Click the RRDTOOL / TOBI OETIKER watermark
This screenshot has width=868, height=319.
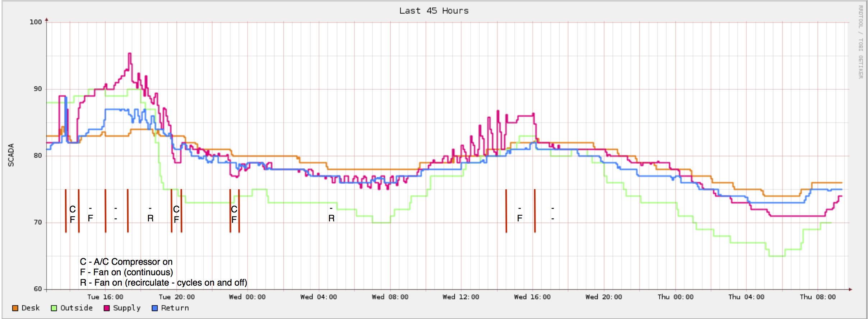[860, 42]
